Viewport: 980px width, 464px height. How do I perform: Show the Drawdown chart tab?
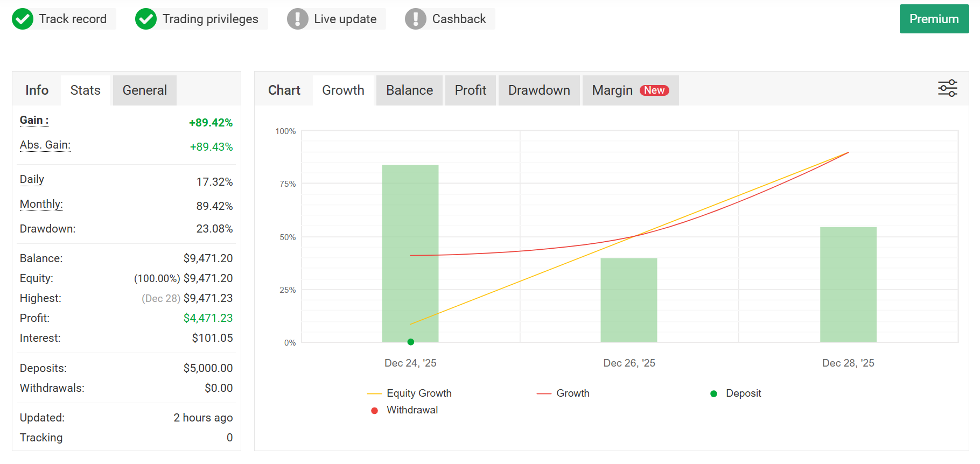click(539, 90)
